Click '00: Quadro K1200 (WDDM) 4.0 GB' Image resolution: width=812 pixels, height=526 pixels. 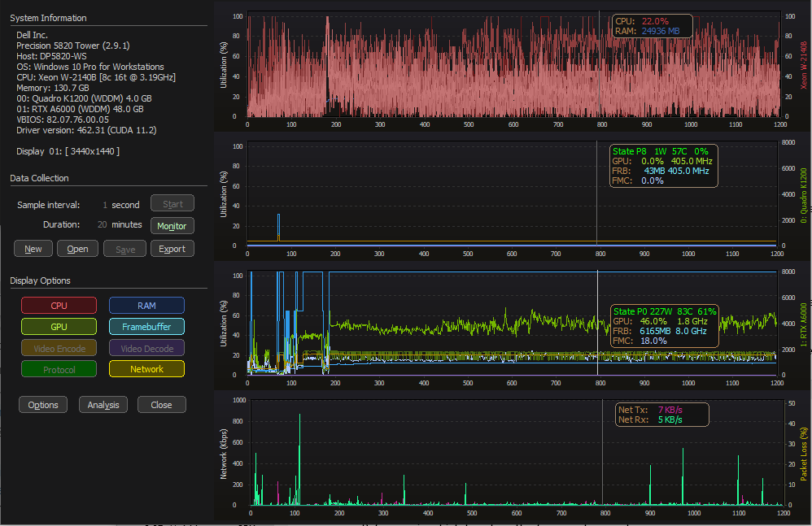coord(84,98)
